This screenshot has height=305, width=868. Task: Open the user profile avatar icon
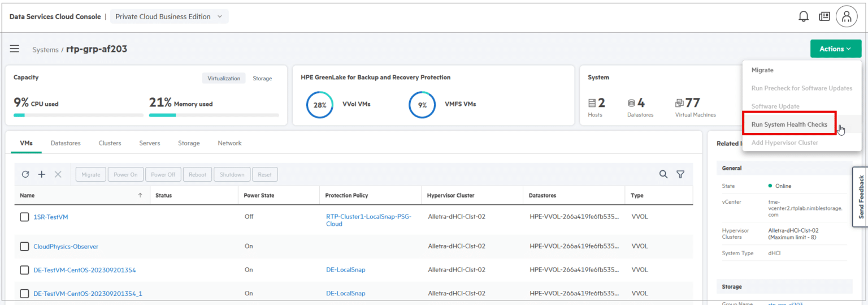pyautogui.click(x=847, y=16)
